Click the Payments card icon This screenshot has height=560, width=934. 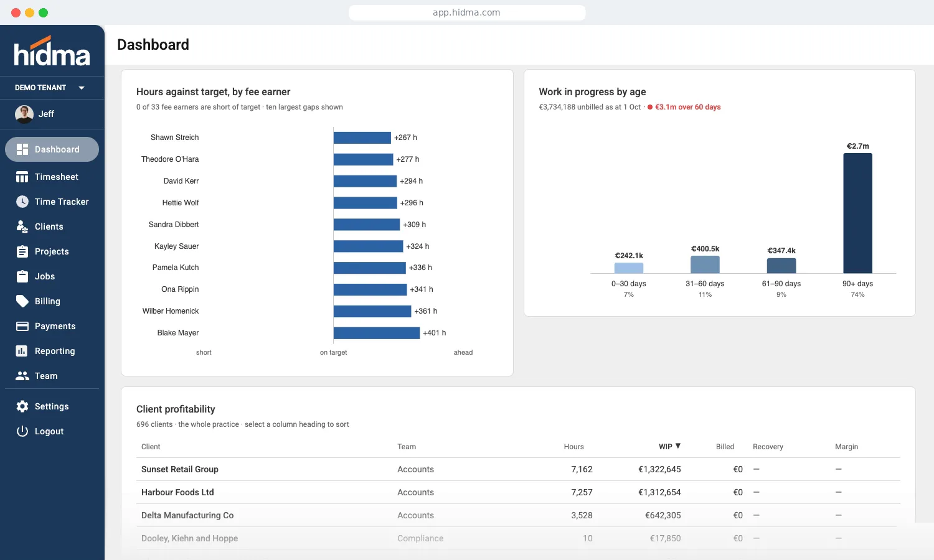coord(22,326)
